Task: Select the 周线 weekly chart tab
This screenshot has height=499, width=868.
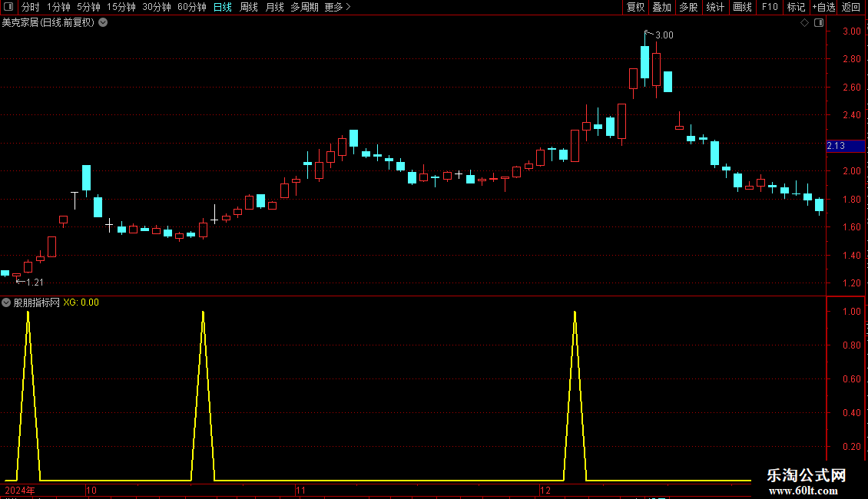Action: pos(249,7)
